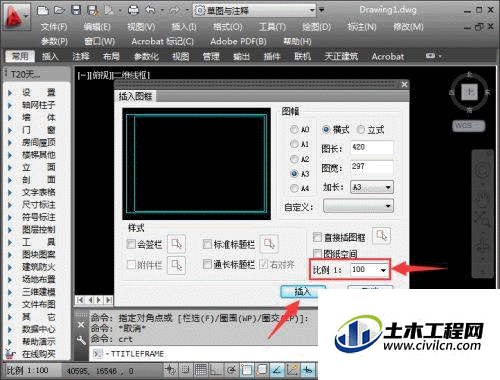Select the A2 paper size radio
500x380 pixels.
tap(294, 159)
